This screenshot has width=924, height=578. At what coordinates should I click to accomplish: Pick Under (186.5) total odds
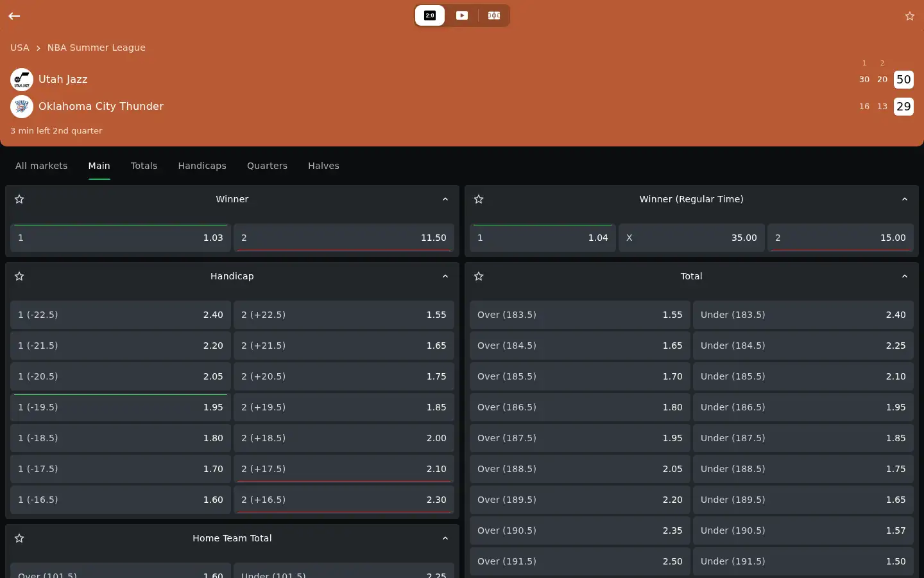pyautogui.click(x=803, y=407)
